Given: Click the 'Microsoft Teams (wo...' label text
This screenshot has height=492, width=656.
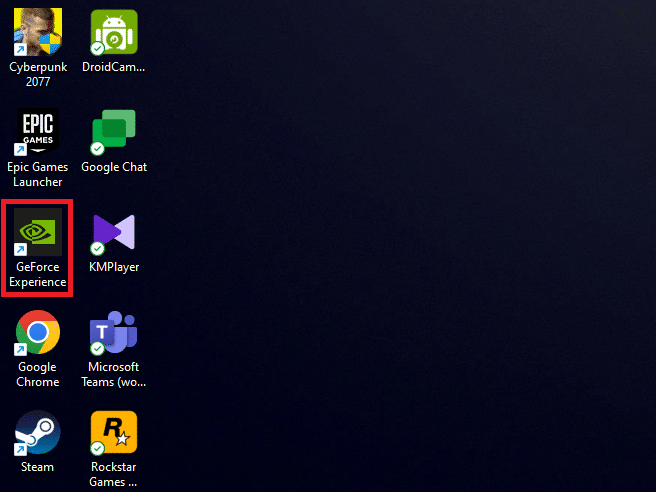Looking at the screenshot, I should click(114, 374).
